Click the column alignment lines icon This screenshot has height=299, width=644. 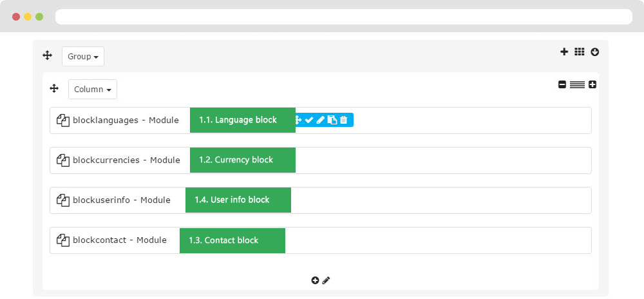click(x=577, y=84)
